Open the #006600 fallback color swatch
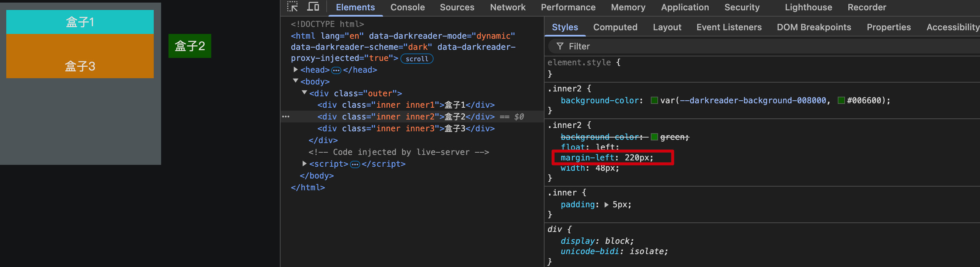The height and width of the screenshot is (267, 980). coord(841,100)
